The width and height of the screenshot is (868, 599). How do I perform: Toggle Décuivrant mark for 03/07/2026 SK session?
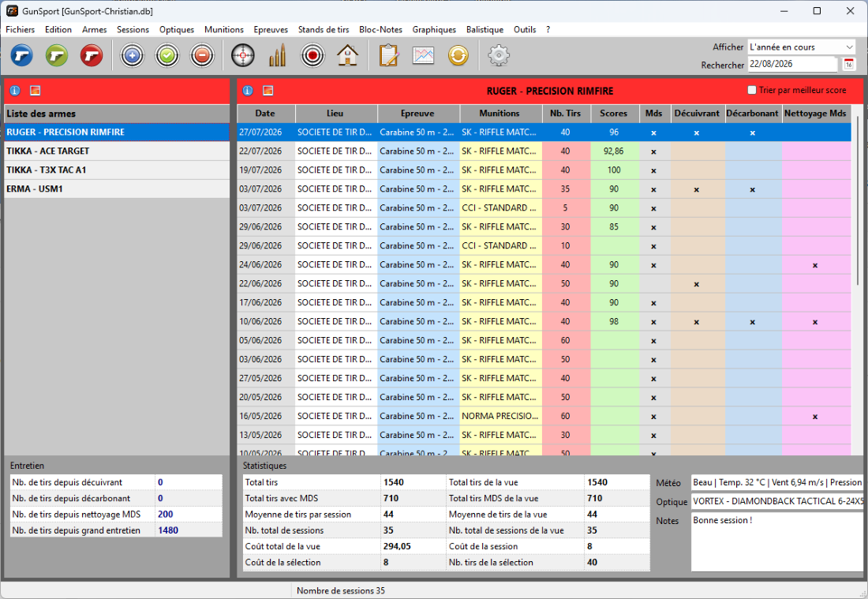click(x=697, y=189)
